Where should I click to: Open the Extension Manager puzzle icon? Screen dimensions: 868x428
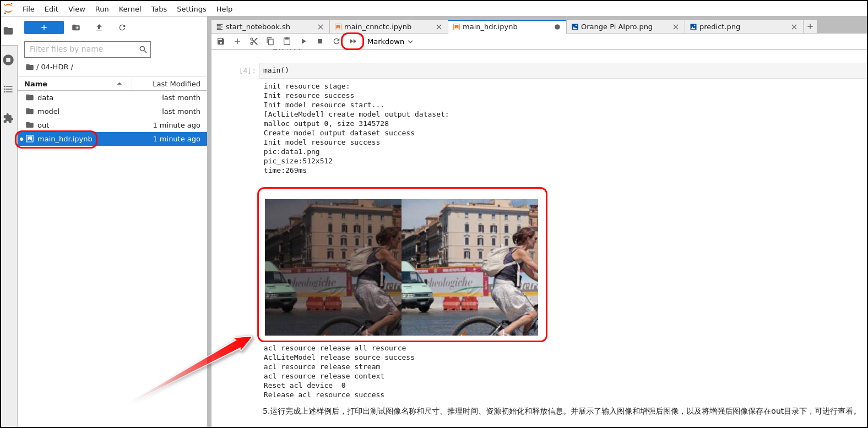tap(8, 118)
